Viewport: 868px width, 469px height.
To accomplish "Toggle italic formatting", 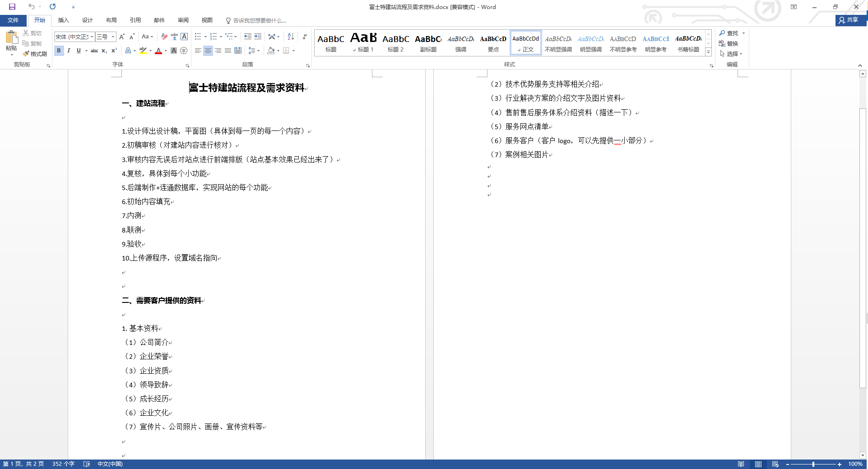I will 69,51.
